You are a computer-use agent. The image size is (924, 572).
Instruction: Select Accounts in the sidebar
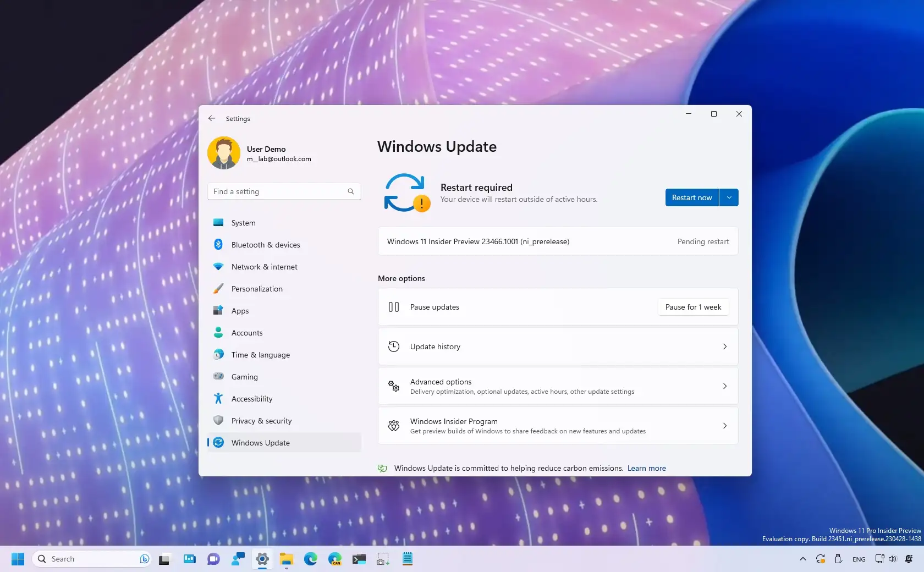tap(284, 333)
